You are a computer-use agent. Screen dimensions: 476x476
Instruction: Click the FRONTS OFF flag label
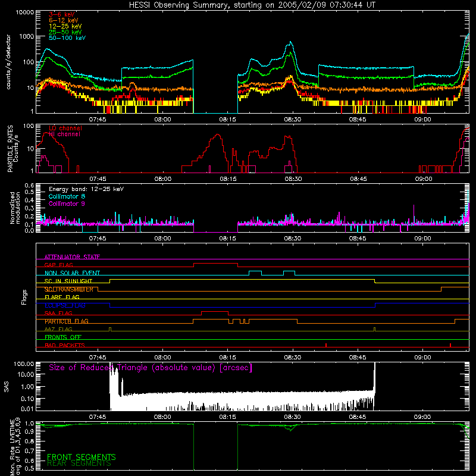click(x=63, y=337)
